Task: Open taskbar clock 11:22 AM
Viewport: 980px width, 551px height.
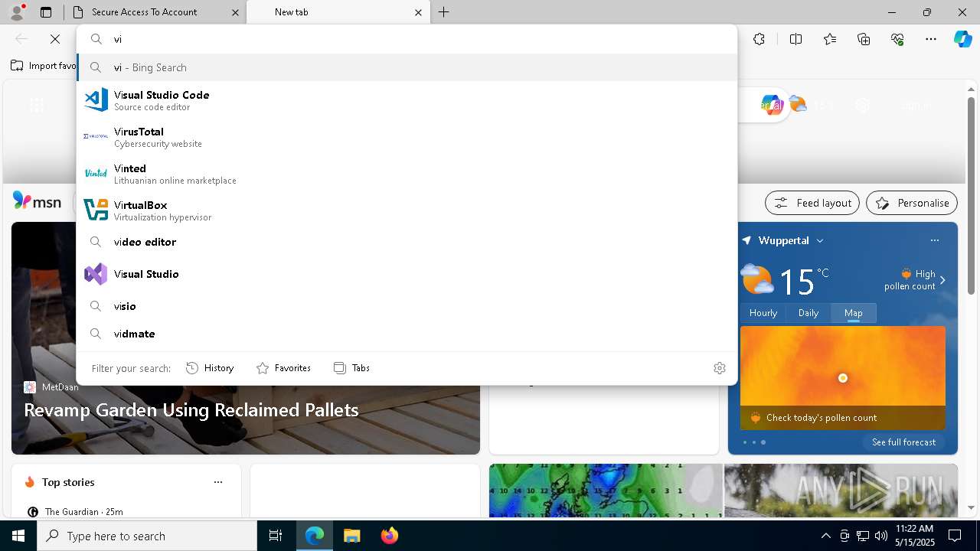Action: click(x=914, y=536)
